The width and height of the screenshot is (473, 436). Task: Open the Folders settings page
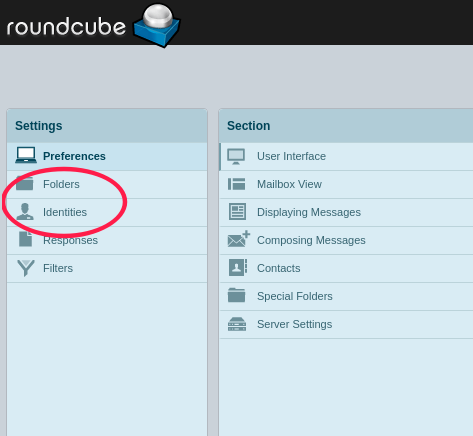107,184
